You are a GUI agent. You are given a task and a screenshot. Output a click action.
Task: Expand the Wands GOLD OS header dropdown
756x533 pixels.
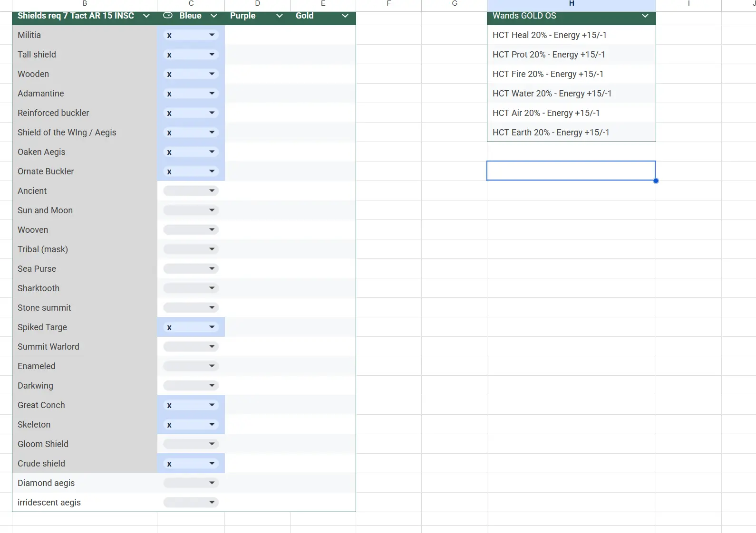(x=645, y=16)
